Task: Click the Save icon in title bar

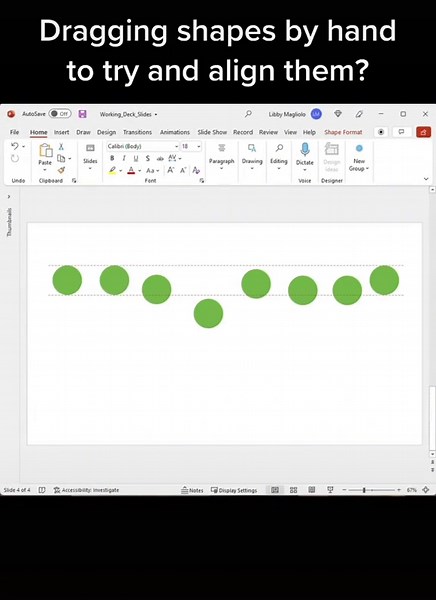Action: 82,114
